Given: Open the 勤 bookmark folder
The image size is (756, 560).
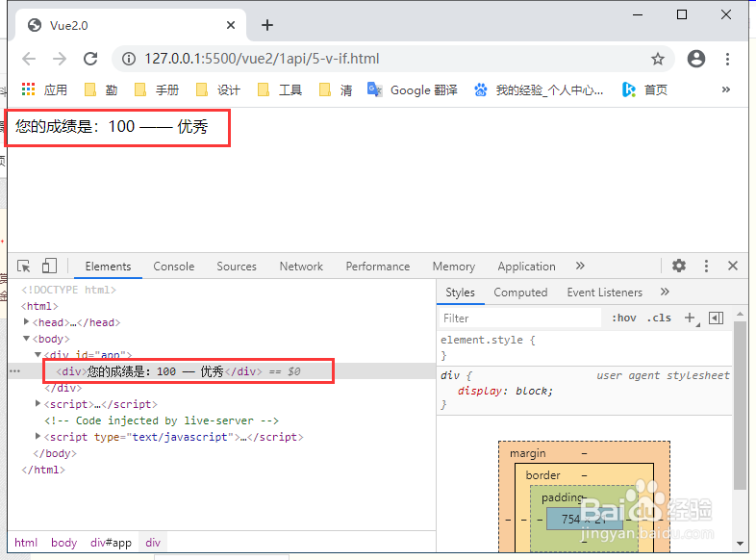Looking at the screenshot, I should (x=101, y=89).
